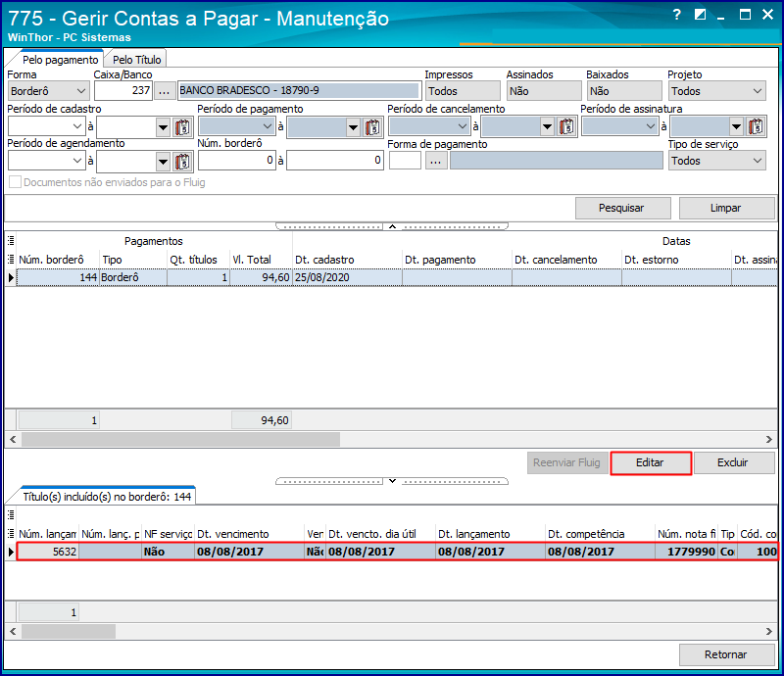Click the Pesquisar button
This screenshot has height=676, width=784.
622,208
